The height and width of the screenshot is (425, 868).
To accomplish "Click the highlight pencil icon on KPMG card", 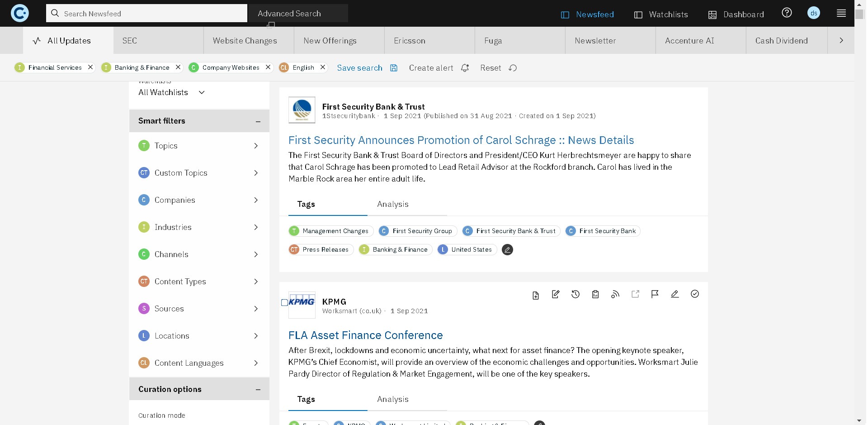I will tap(675, 294).
